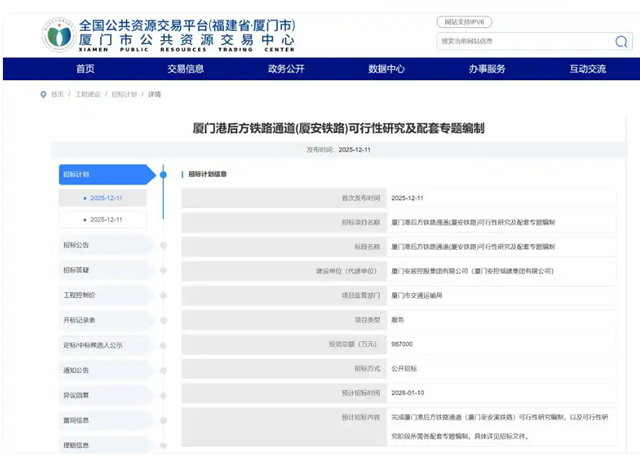Click the breadcrumb location pin icon
Viewport: 640px width, 462px height.
pos(43,94)
